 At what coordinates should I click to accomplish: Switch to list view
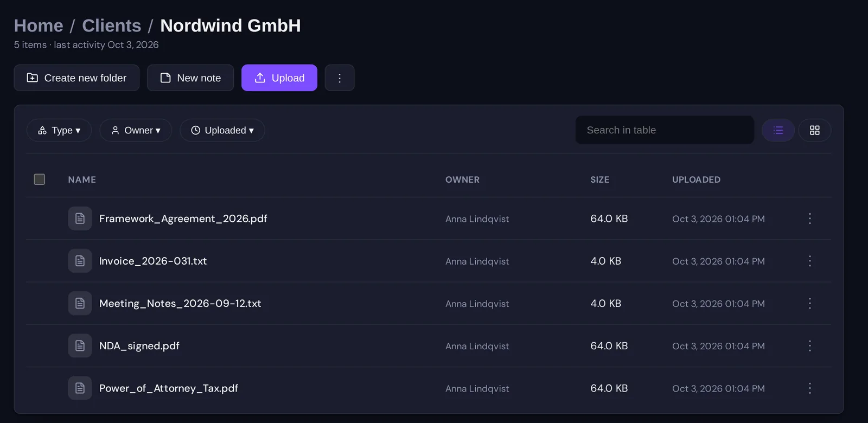tap(778, 130)
